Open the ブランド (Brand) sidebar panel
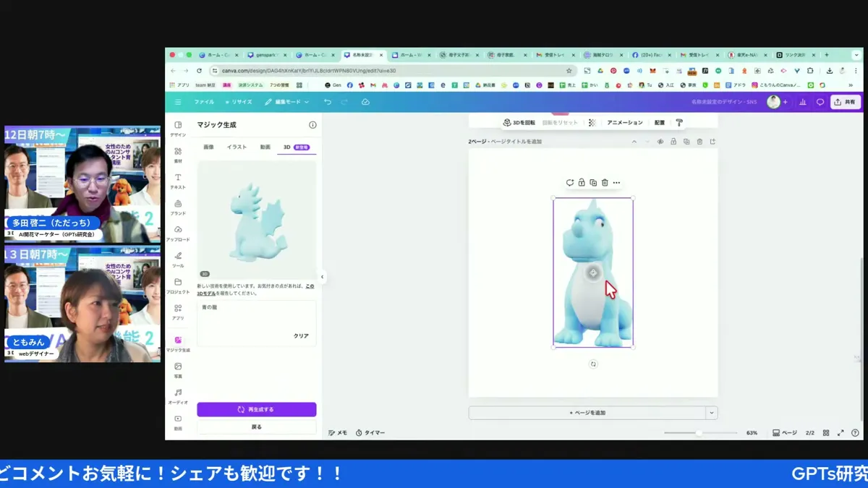Screen dimensions: 868x488 click(x=178, y=207)
